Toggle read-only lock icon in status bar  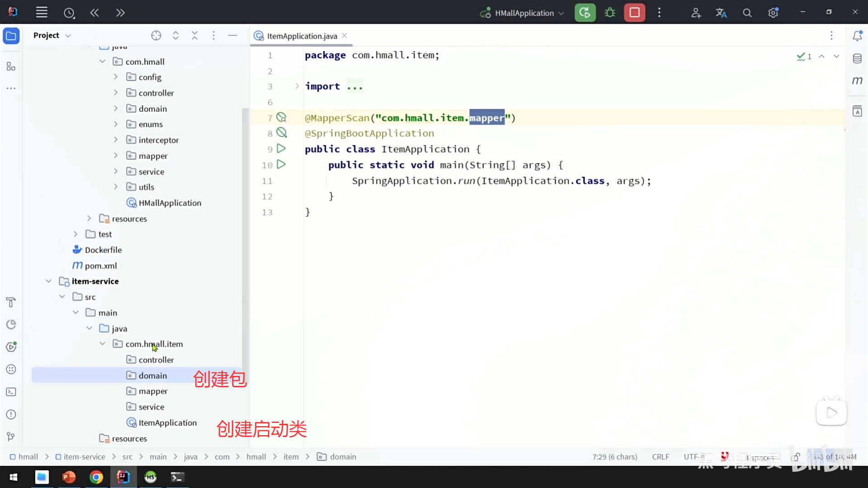click(796, 457)
